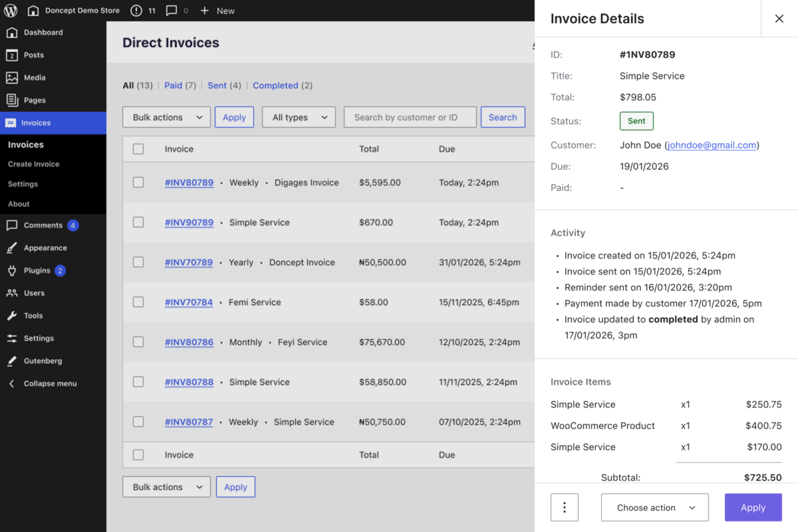Open the Dashboard sidebar icon
Viewport: 798px width, 532px height.
point(12,33)
